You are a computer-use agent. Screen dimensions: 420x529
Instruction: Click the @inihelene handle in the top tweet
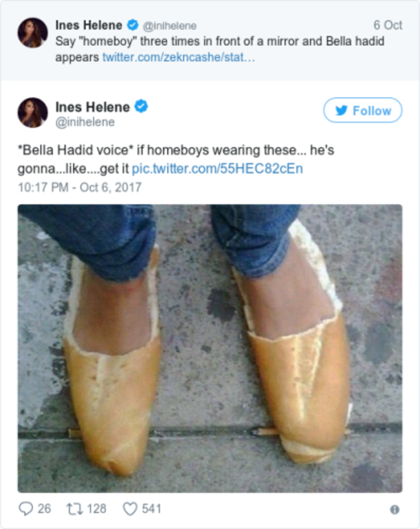click(169, 26)
